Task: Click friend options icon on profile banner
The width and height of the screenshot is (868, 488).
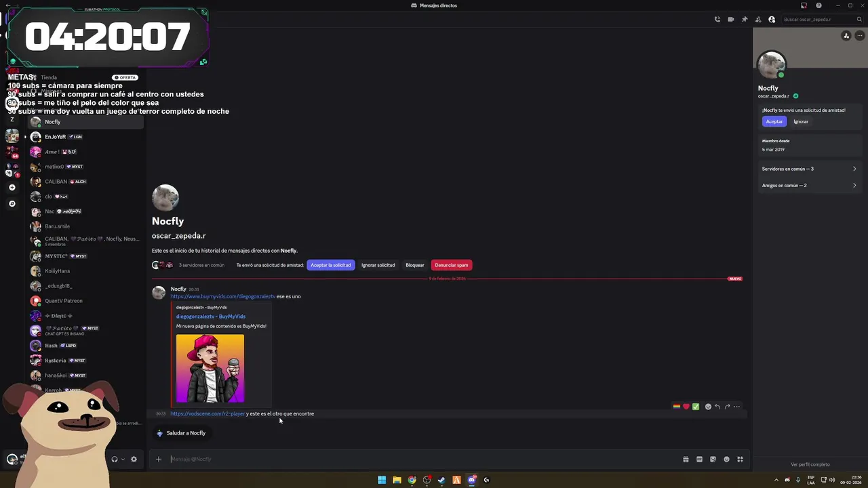Action: click(846, 36)
